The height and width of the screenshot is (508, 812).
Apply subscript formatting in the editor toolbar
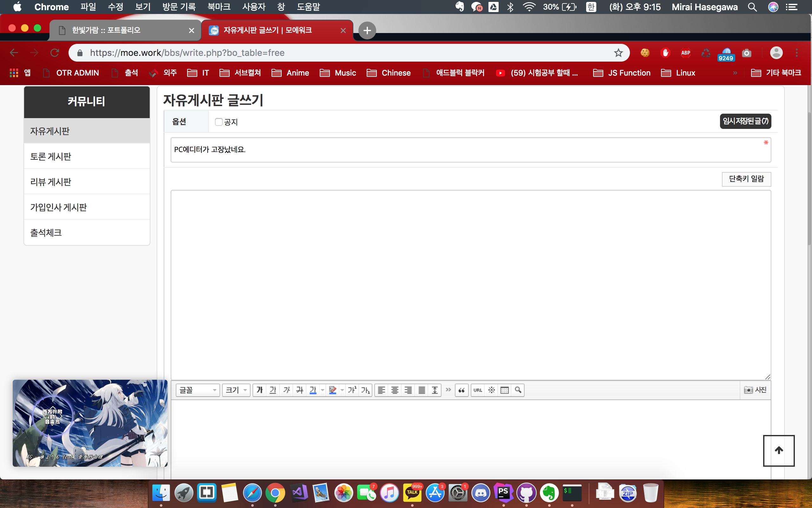(x=365, y=390)
